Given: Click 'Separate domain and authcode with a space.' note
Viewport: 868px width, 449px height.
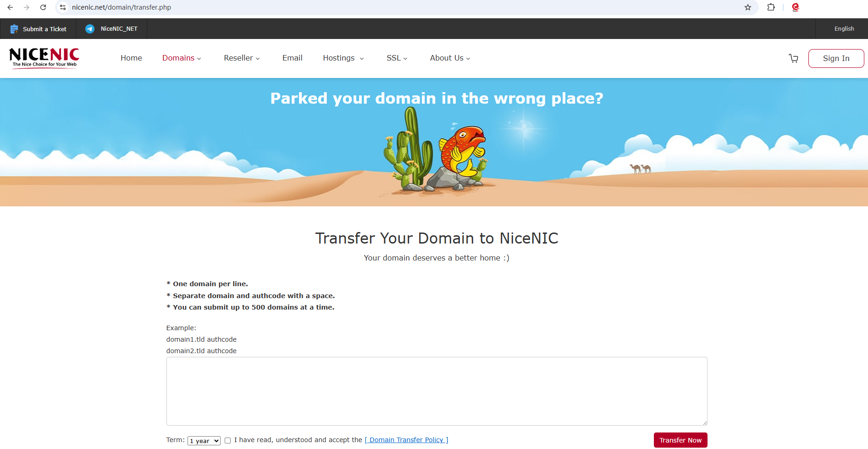Looking at the screenshot, I should [x=251, y=296].
